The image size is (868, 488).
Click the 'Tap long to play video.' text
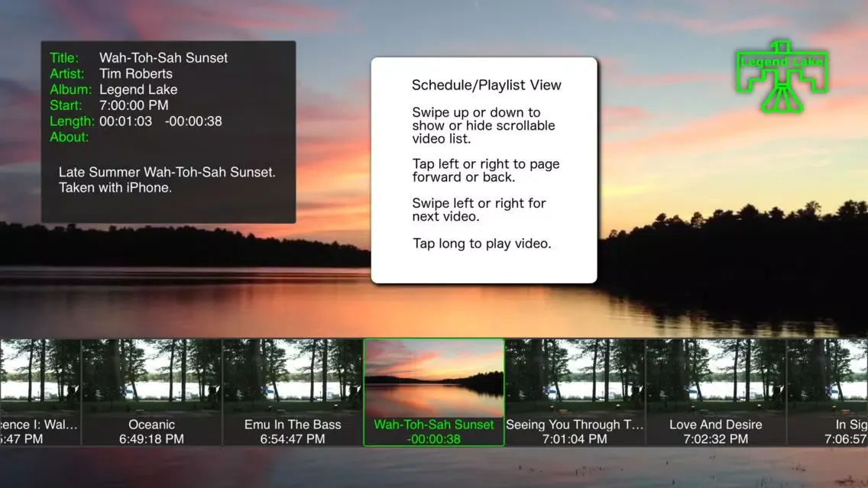pyautogui.click(x=481, y=244)
